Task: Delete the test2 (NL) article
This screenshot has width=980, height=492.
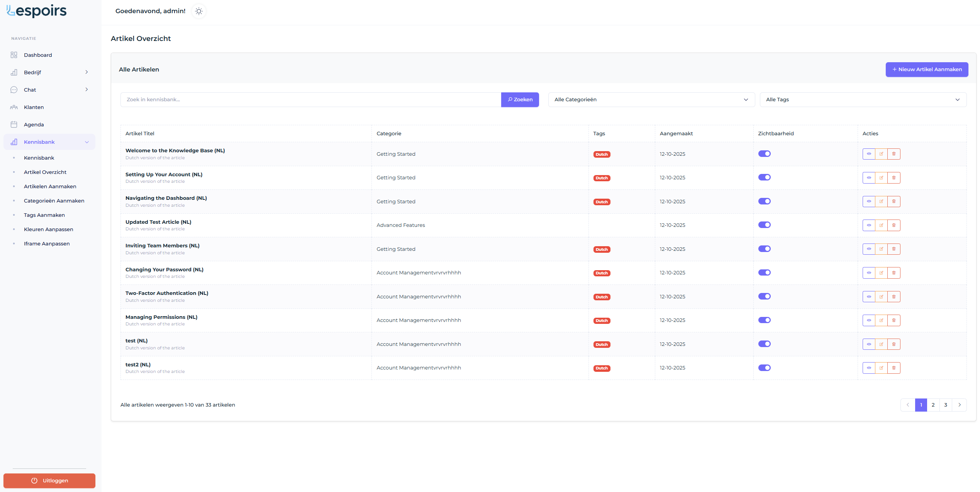Action: click(x=894, y=368)
